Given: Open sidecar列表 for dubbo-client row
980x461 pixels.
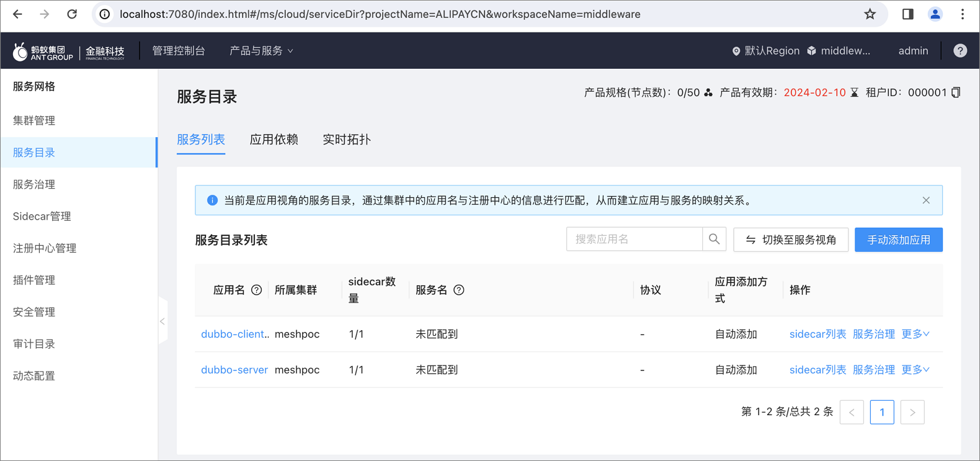Looking at the screenshot, I should click(x=817, y=334).
